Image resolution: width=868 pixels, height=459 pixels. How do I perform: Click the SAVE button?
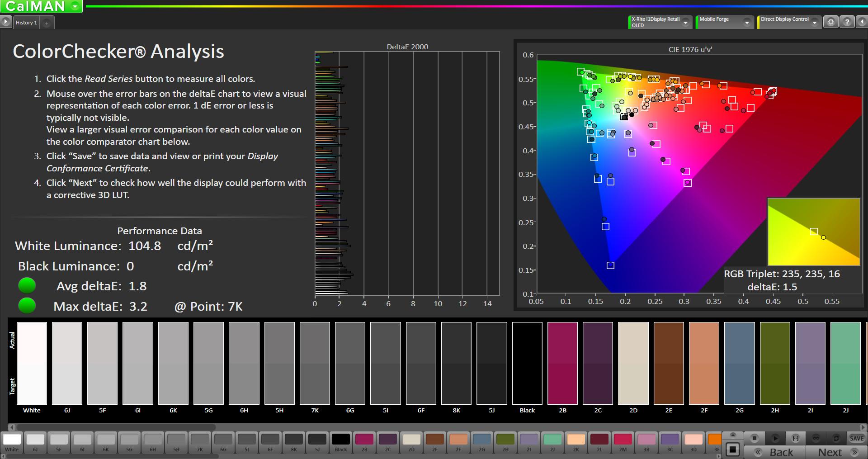[857, 438]
